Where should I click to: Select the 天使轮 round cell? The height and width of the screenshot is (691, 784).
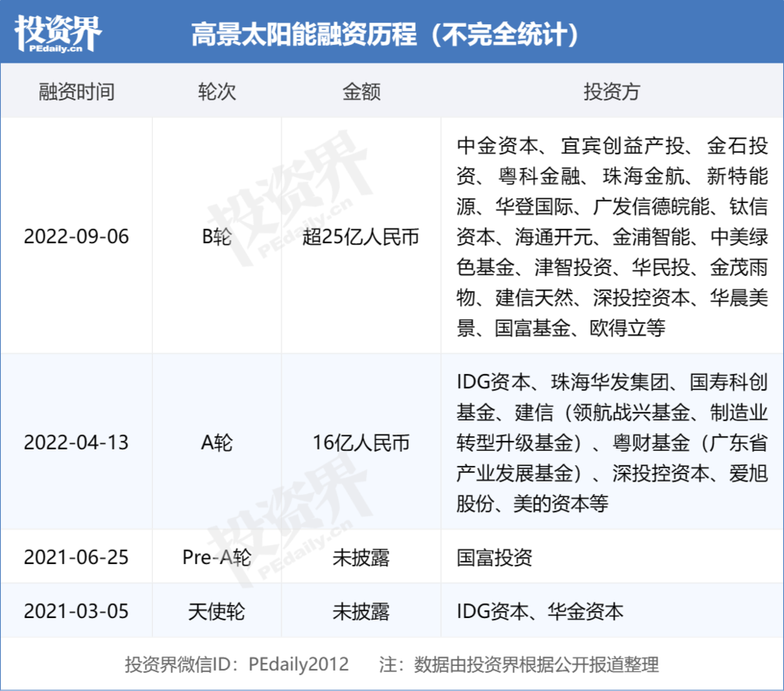[216, 611]
